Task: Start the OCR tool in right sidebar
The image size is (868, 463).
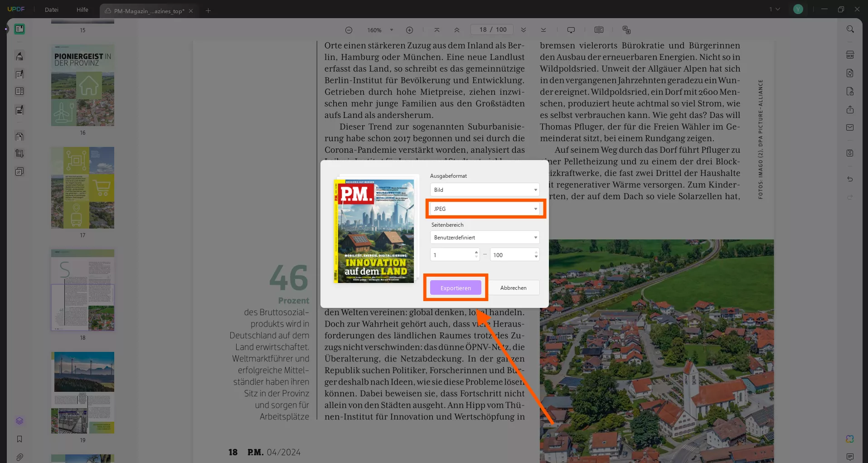Action: [850, 54]
